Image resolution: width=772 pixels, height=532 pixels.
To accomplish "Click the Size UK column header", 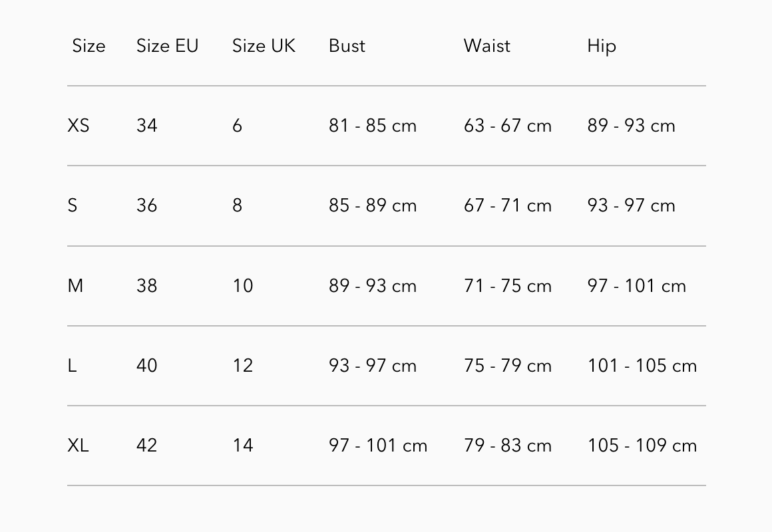I will pos(264,46).
